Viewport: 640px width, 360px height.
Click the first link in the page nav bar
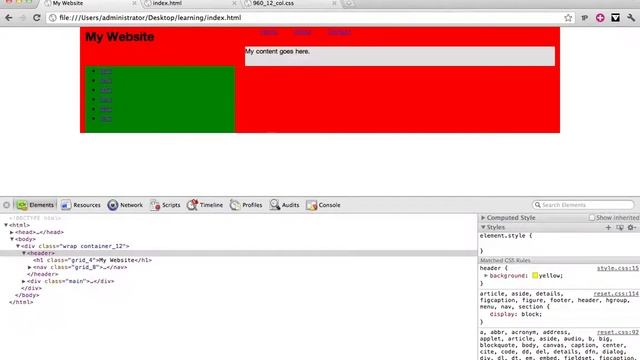[x=269, y=32]
